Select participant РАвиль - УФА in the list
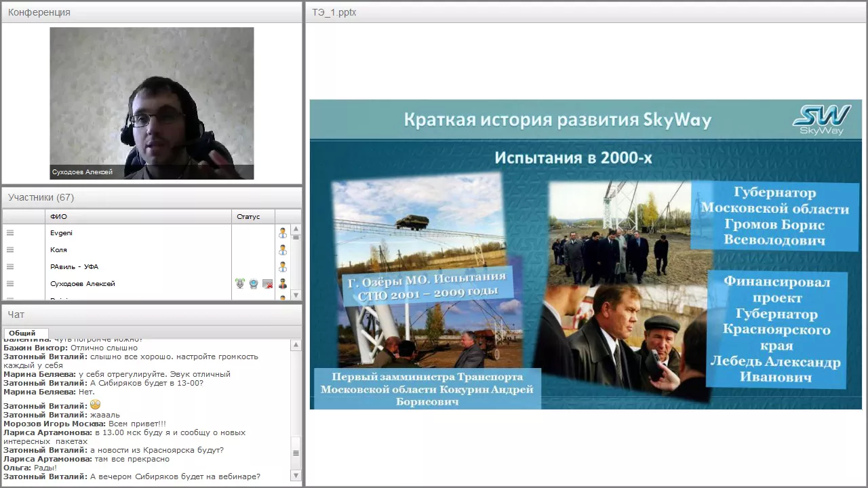868x488 pixels. click(x=139, y=266)
